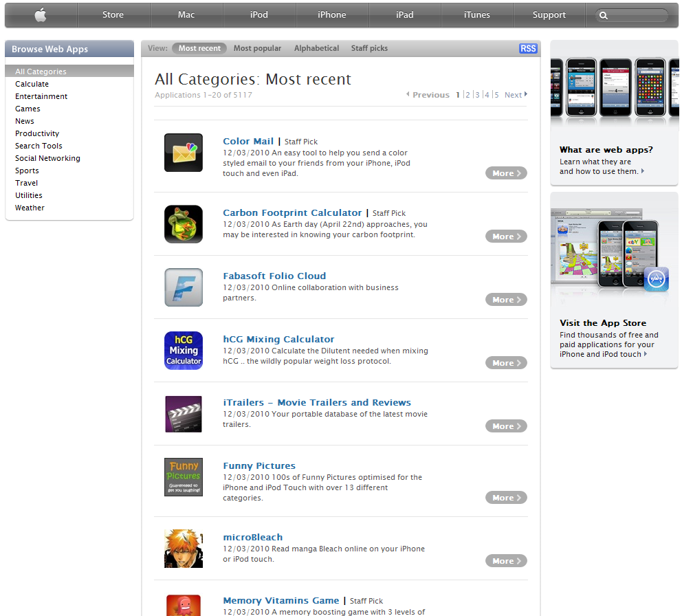Switch to Most popular view

[x=258, y=48]
